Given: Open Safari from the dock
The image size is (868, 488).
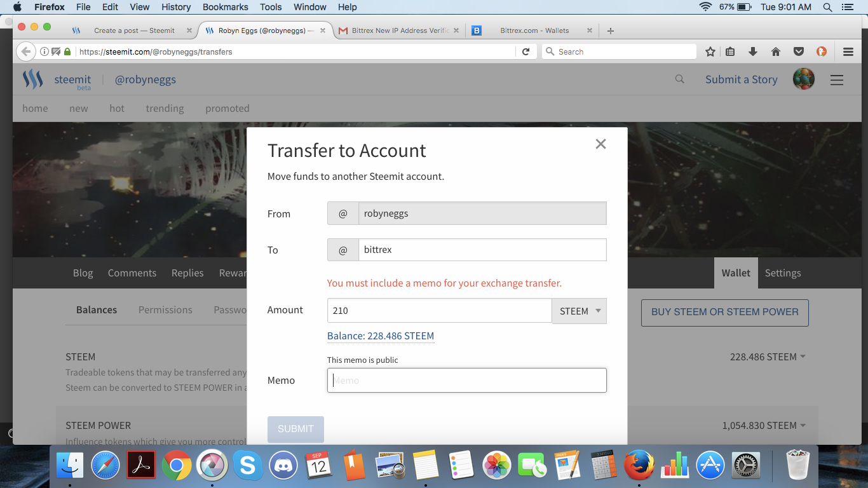Looking at the screenshot, I should point(105,466).
